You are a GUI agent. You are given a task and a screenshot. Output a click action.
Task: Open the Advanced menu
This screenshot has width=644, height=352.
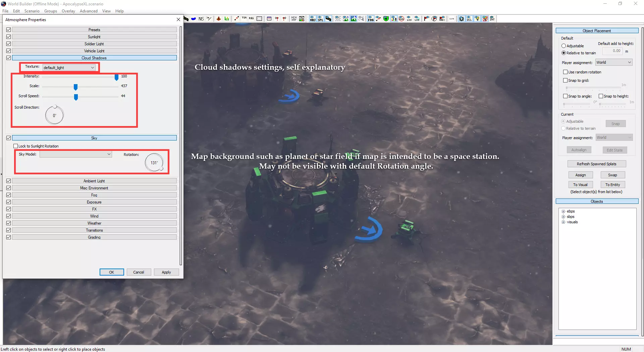click(89, 11)
